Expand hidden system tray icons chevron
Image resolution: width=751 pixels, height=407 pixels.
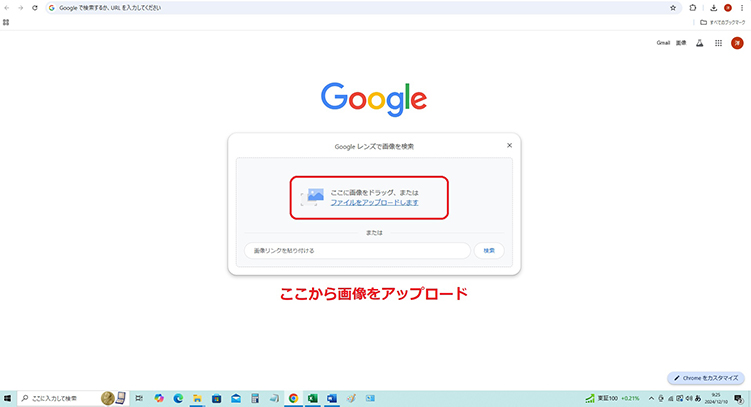[x=651, y=398]
